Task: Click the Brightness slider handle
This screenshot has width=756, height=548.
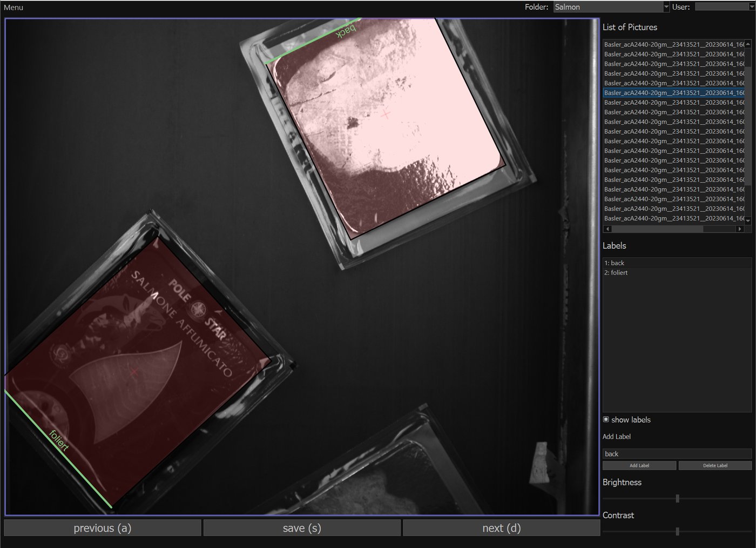Action: [677, 499]
